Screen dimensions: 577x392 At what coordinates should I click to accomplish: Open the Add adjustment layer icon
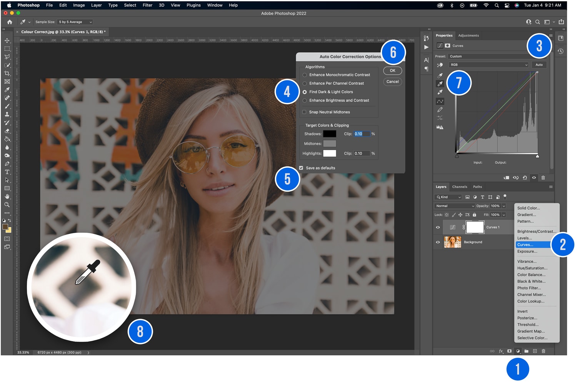pyautogui.click(x=518, y=351)
